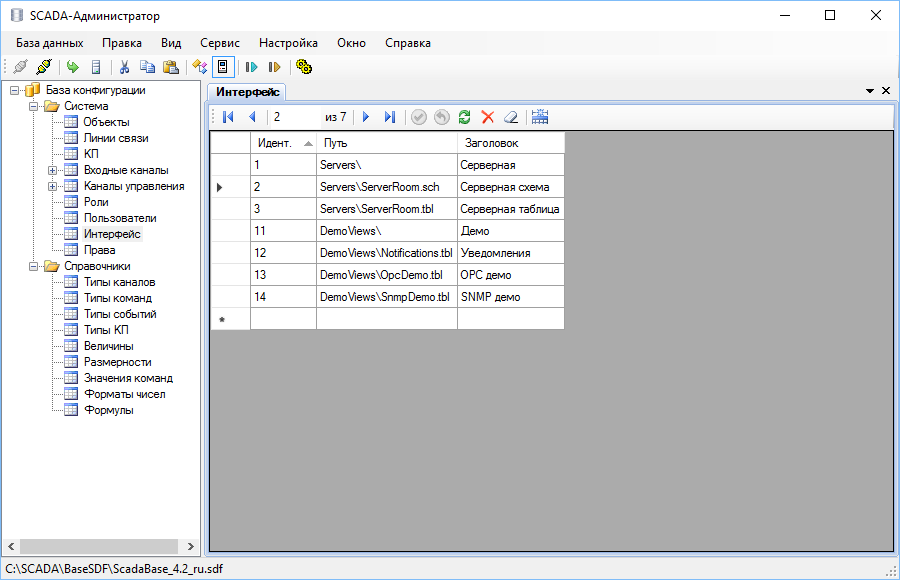Click the connect to database plug icon
The width and height of the screenshot is (900, 580).
21,67
